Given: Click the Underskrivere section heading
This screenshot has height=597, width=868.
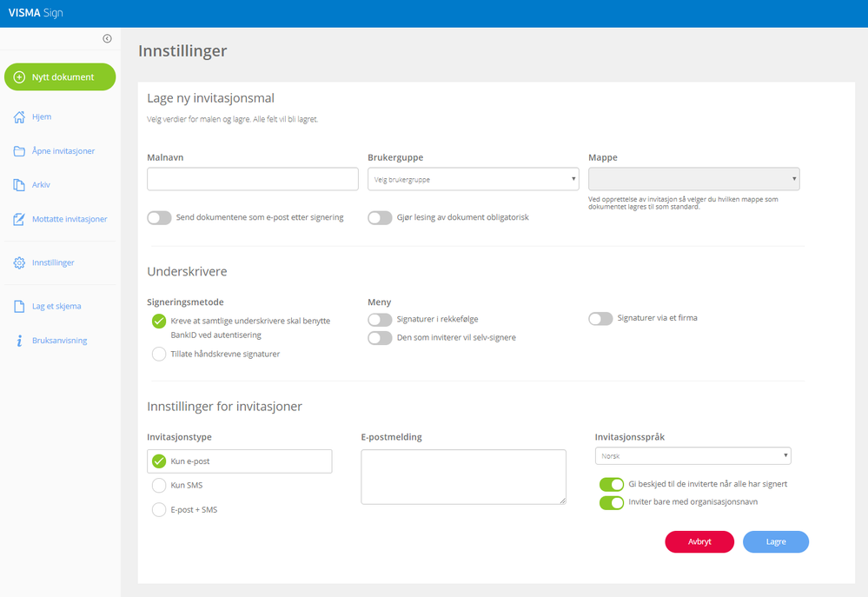Looking at the screenshot, I should coord(187,271).
